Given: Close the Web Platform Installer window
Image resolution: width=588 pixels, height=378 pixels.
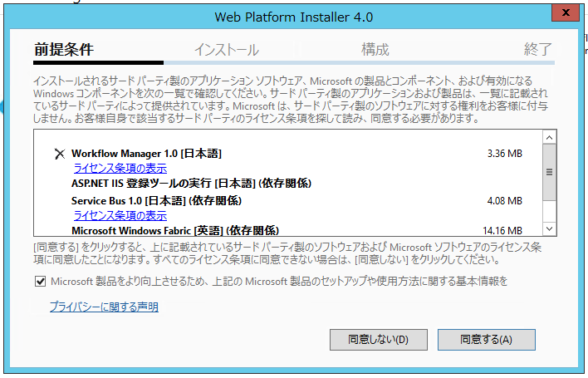Looking at the screenshot, I should click(x=566, y=12).
